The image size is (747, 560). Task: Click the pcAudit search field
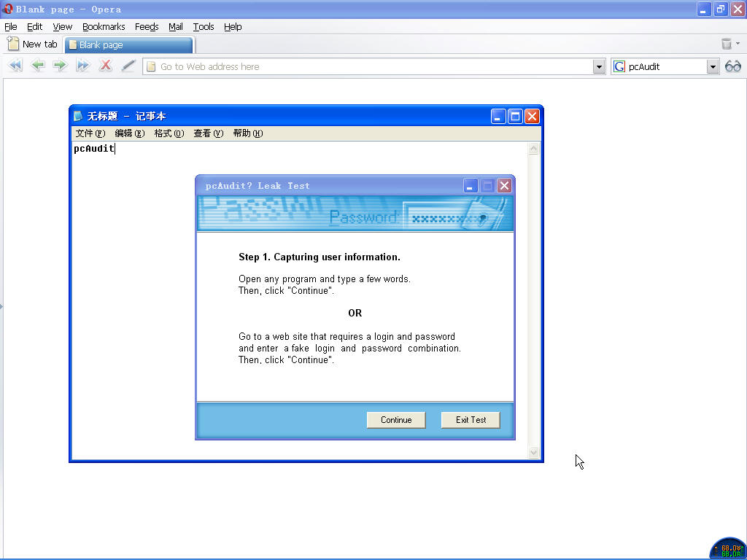click(x=666, y=66)
